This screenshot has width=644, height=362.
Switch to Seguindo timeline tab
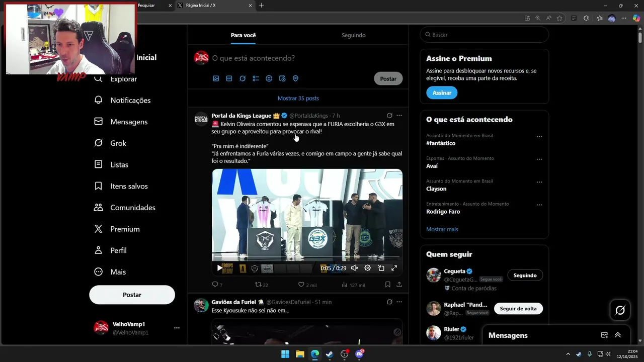click(x=353, y=35)
